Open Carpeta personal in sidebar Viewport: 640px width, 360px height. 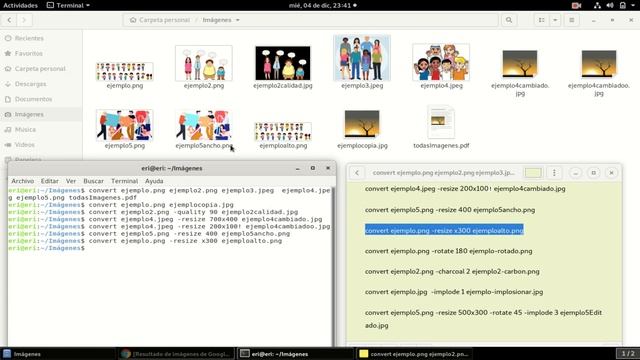click(x=41, y=69)
